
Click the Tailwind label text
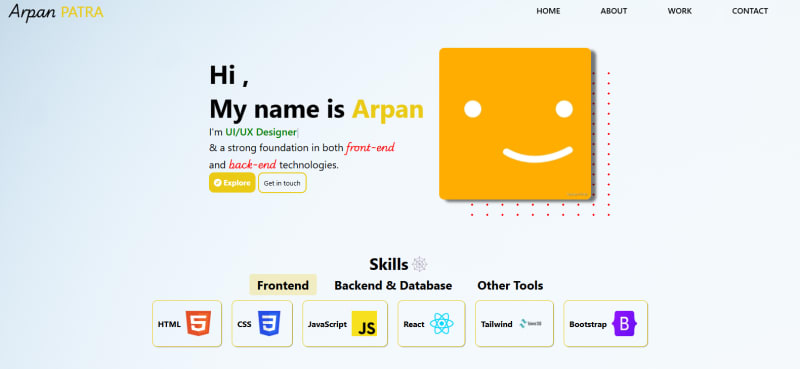coord(496,324)
